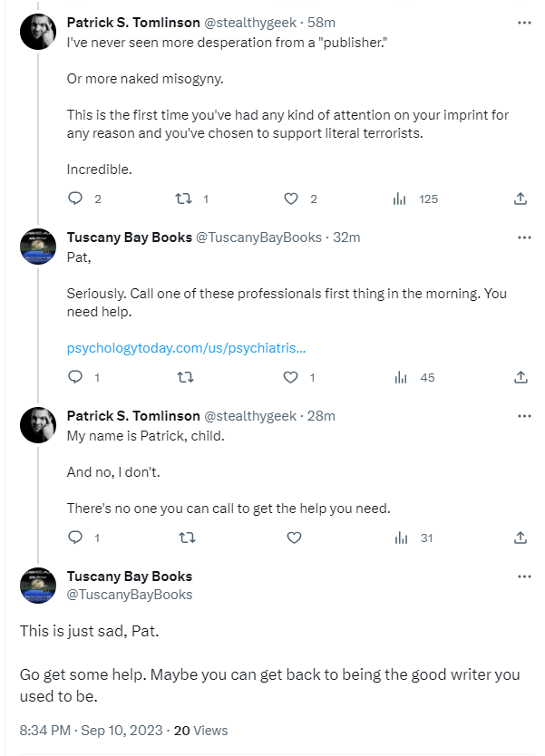Share Tuscany Bay Books' 32m tweet
This screenshot has height=756, width=545.
[x=521, y=377]
